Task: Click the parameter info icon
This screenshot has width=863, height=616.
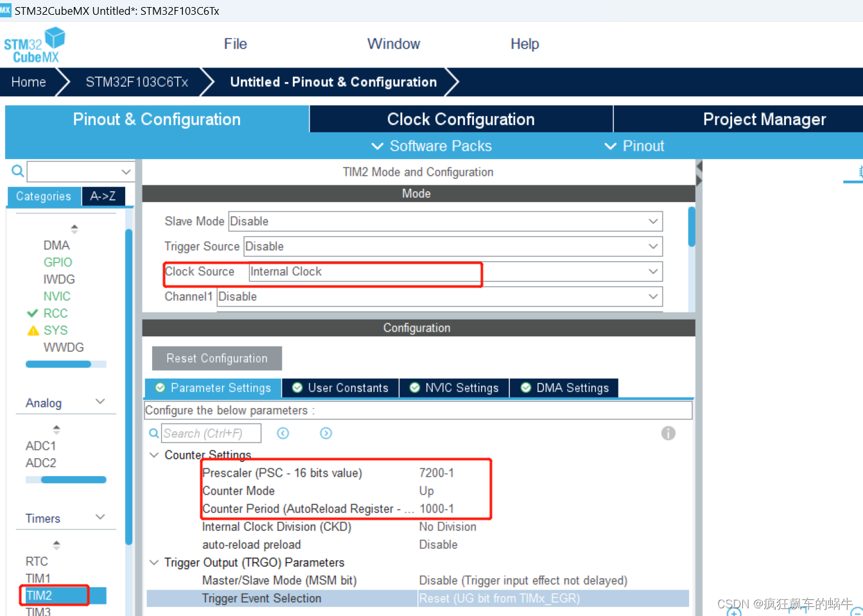Action: click(668, 433)
